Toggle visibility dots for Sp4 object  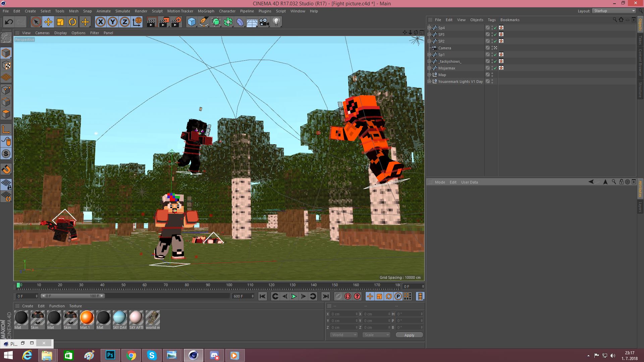[492, 28]
